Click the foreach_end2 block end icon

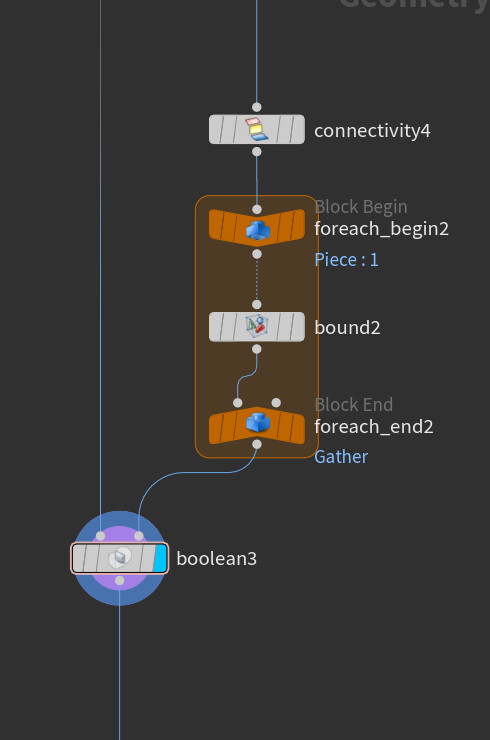(258, 423)
